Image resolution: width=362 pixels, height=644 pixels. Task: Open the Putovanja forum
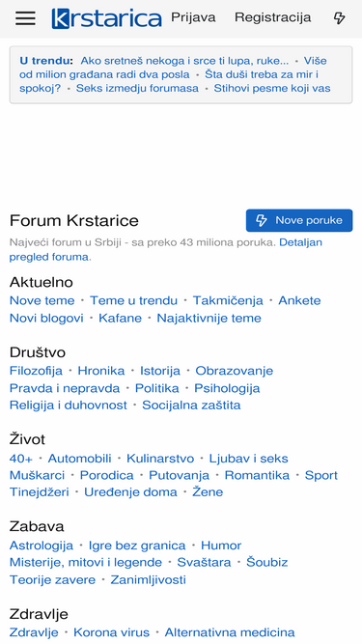click(x=179, y=476)
